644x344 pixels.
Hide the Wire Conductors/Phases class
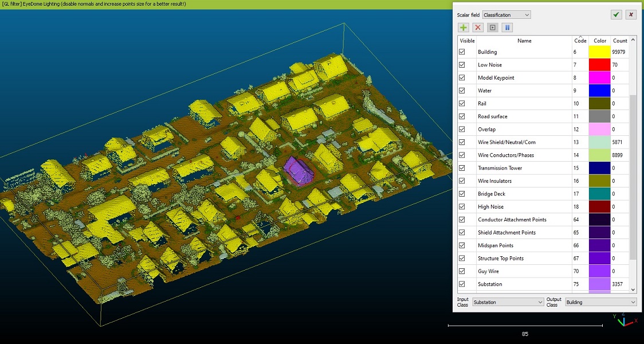tap(462, 155)
